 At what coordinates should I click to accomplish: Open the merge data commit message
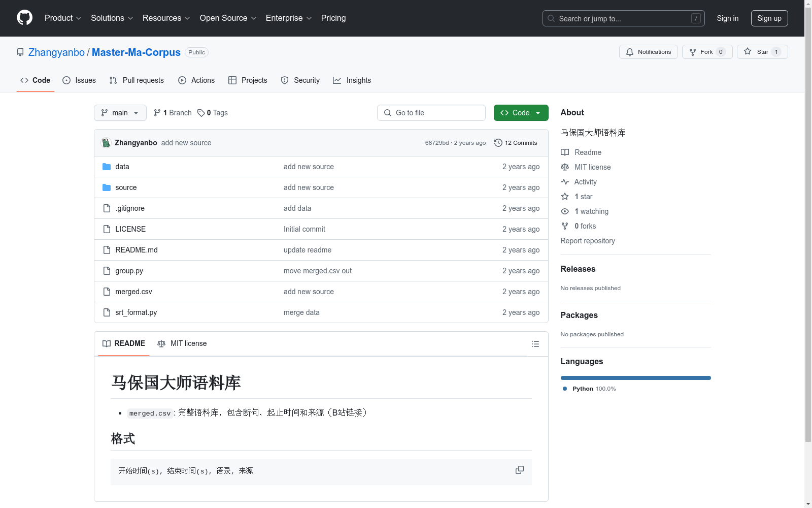coord(301,312)
